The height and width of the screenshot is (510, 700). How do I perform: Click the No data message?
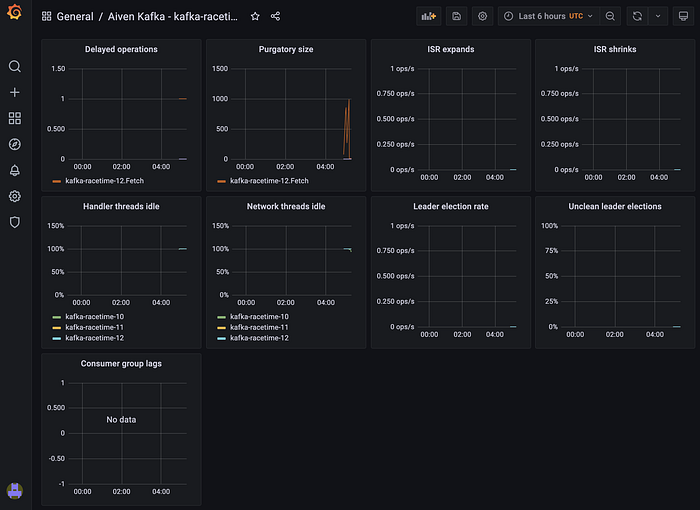tap(121, 420)
